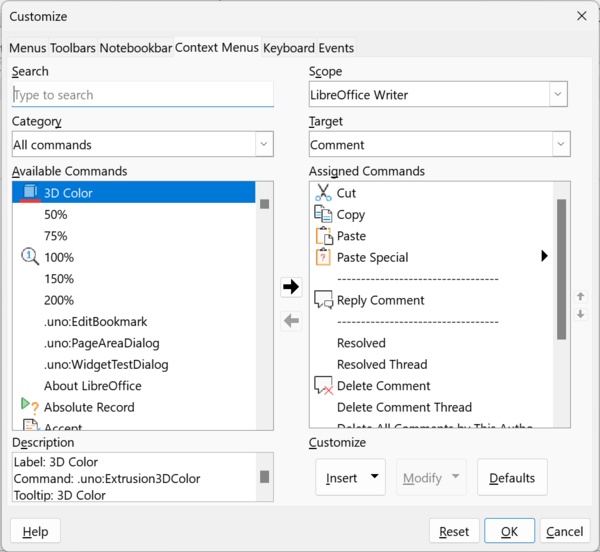Open the Insert dropdown button
This screenshot has height=552, width=600.
point(351,478)
